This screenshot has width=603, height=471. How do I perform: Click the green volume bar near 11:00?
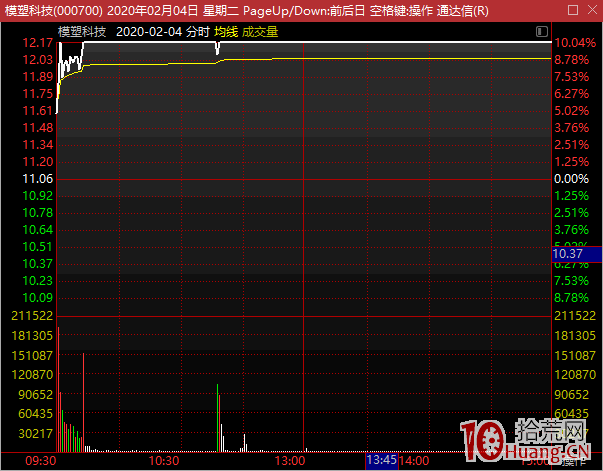[217, 418]
